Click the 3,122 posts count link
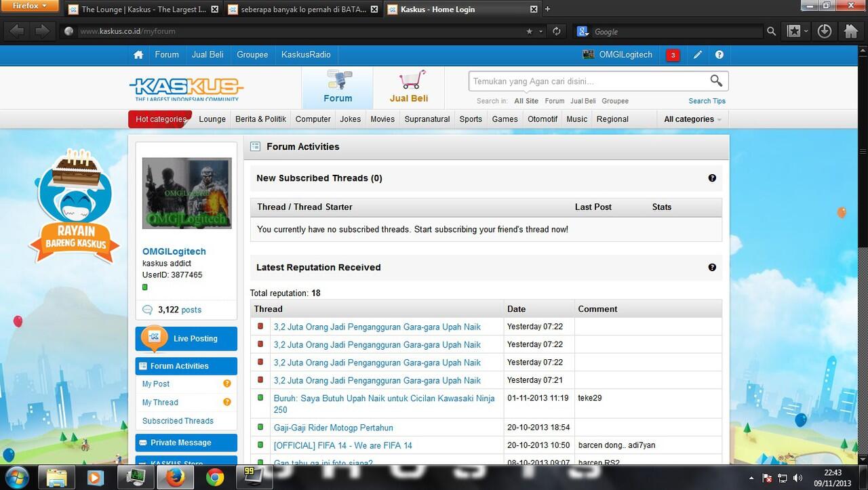868x490 pixels. pyautogui.click(x=180, y=310)
